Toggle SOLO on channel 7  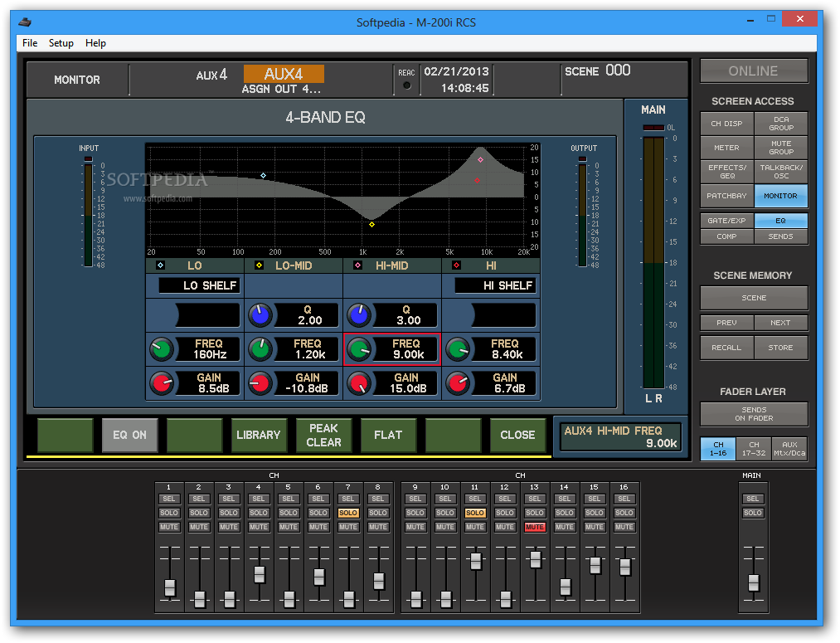point(348,514)
